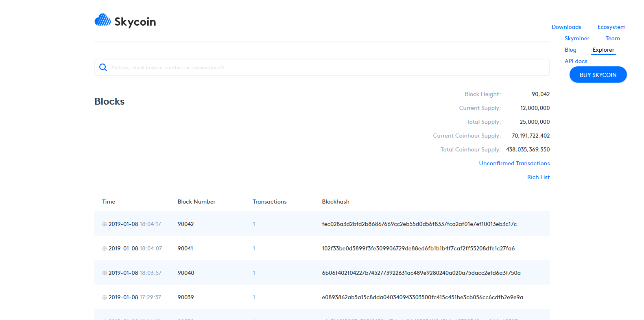
Task: Click Total Coinhour Supply value 438,035,369,350
Action: coord(528,149)
